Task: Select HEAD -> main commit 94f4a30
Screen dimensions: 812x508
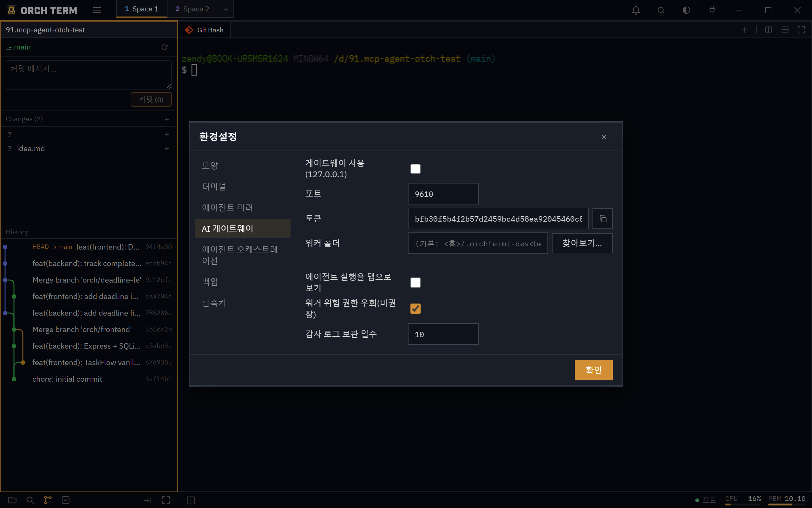Action: point(88,247)
